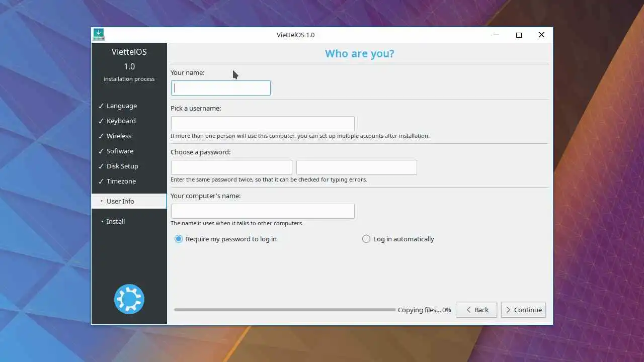Click the Pick a username field
Image resolution: width=644 pixels, height=362 pixels.
[x=263, y=124]
